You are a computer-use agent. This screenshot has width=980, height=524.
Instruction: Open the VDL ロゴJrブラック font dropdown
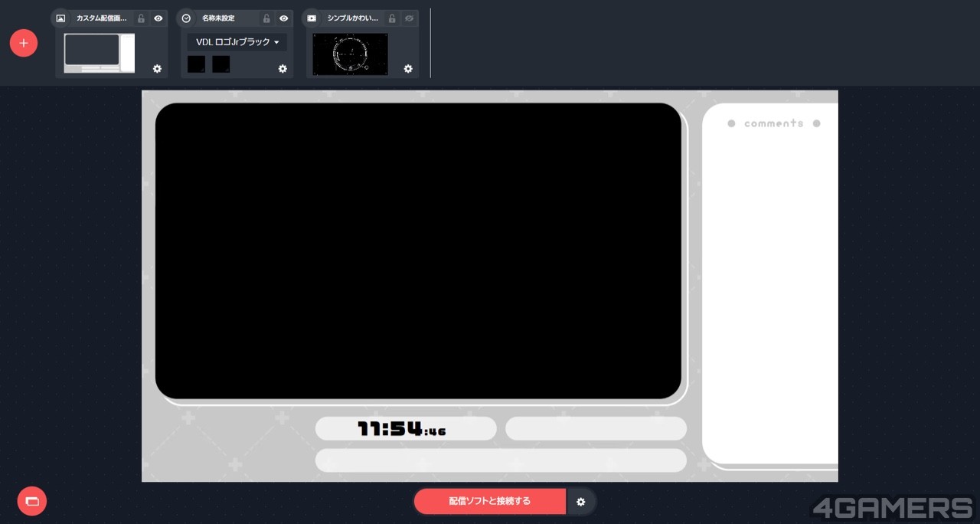click(x=237, y=42)
